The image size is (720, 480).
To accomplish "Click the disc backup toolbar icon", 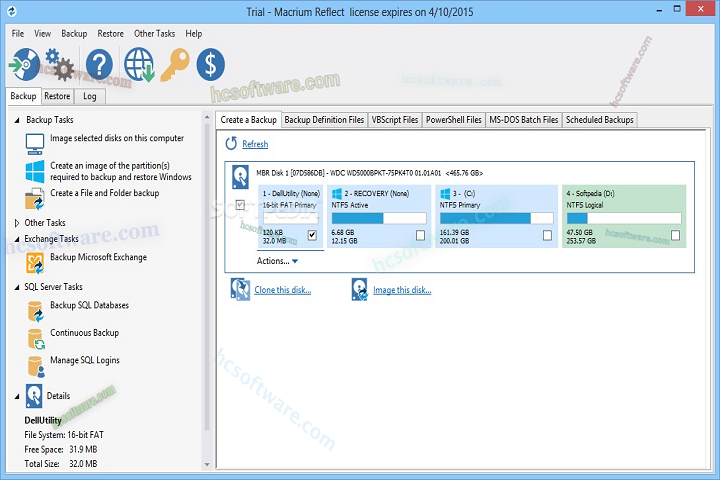I will tap(24, 65).
